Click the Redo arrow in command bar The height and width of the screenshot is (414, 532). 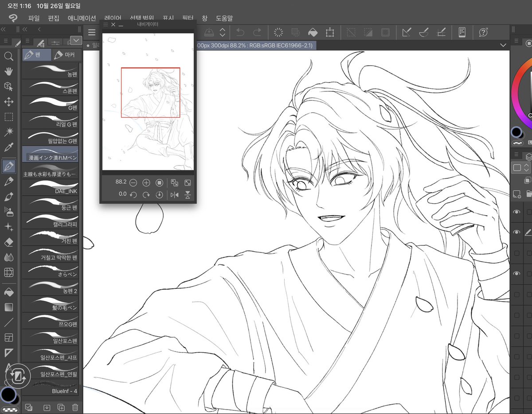(x=257, y=32)
